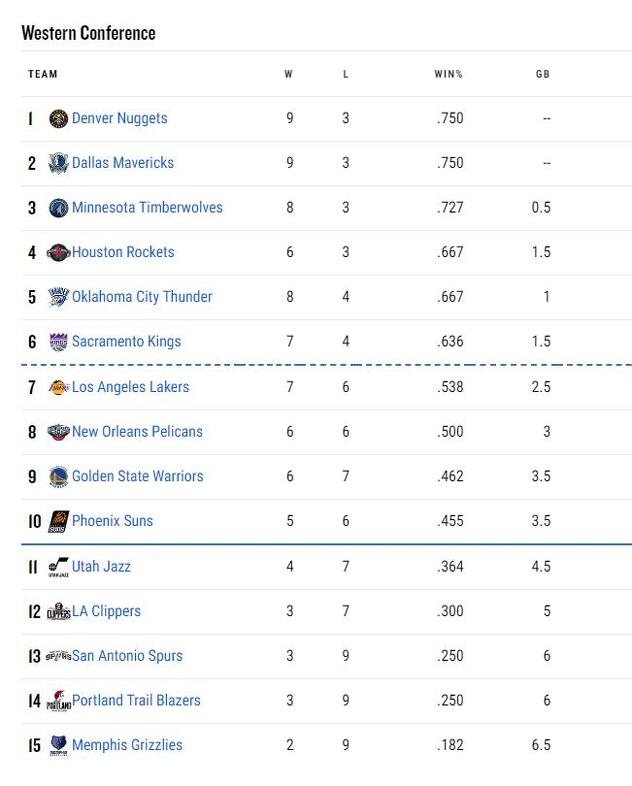Screen dimensions: 632x786
Task: Click the L losses column header
Action: [x=345, y=74]
